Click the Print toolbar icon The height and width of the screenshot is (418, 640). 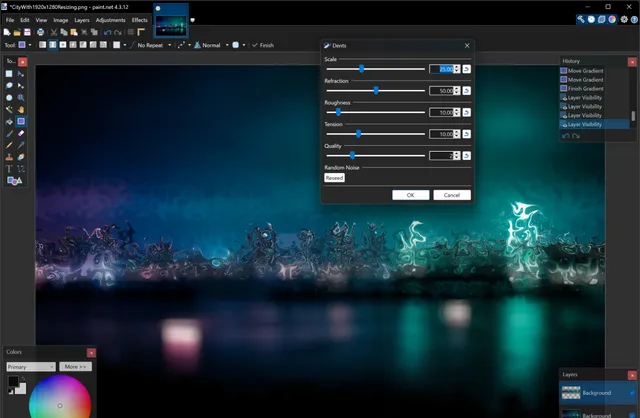click(x=40, y=32)
